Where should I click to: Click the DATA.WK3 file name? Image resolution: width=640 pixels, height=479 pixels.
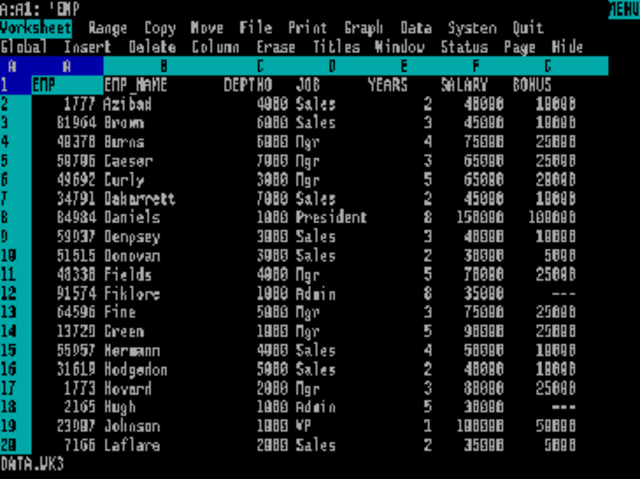click(32, 464)
